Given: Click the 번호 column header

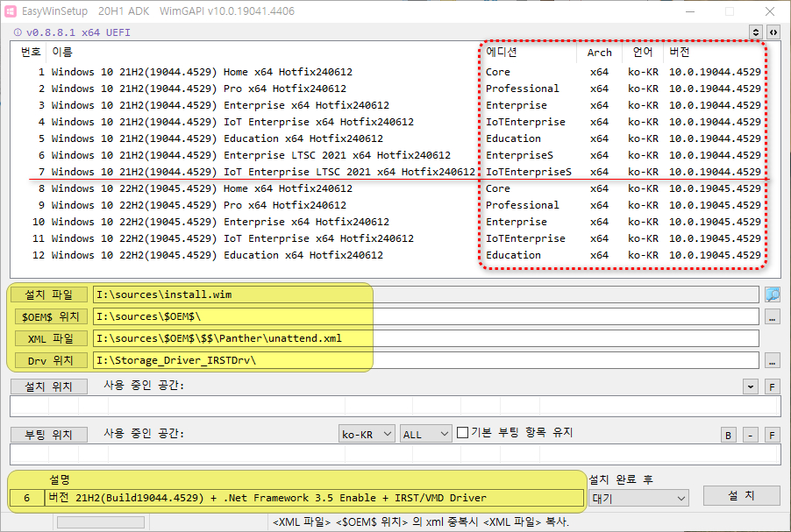Looking at the screenshot, I should pos(31,52).
